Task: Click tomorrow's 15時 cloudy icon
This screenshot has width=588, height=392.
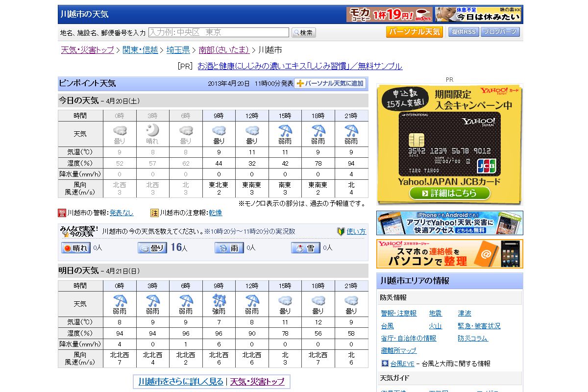Action: coord(285,300)
